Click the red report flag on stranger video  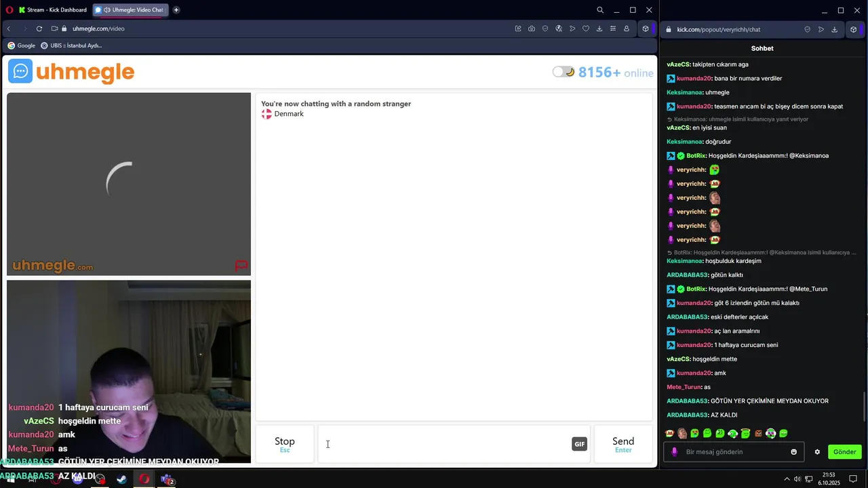[241, 266]
